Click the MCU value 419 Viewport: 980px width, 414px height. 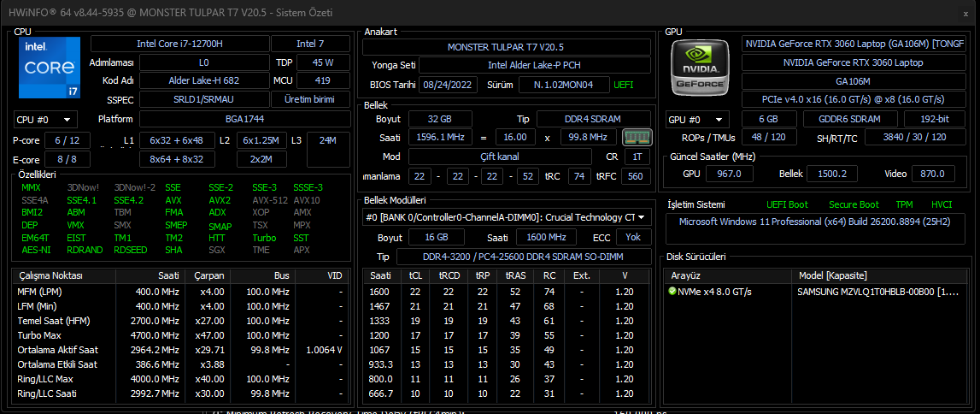tap(323, 80)
